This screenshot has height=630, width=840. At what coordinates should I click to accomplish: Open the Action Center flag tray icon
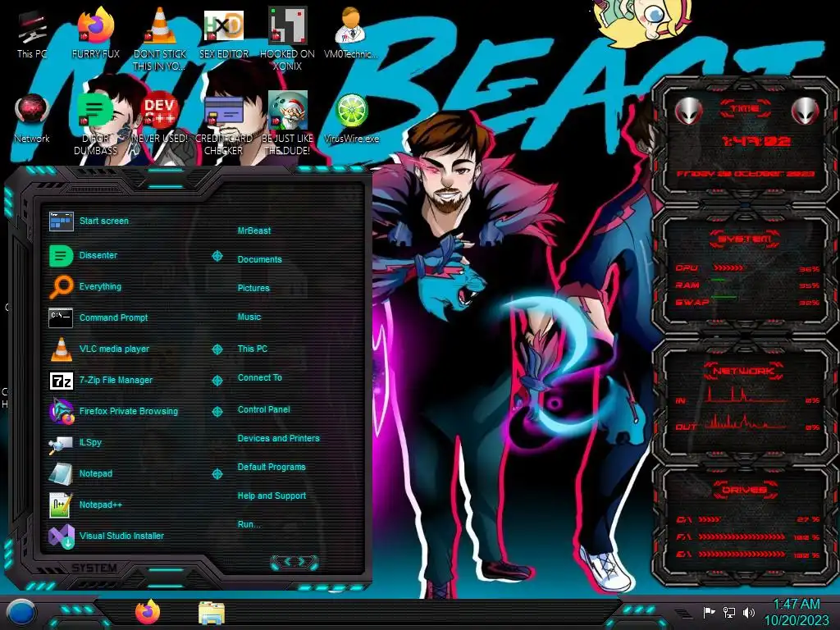click(709, 612)
